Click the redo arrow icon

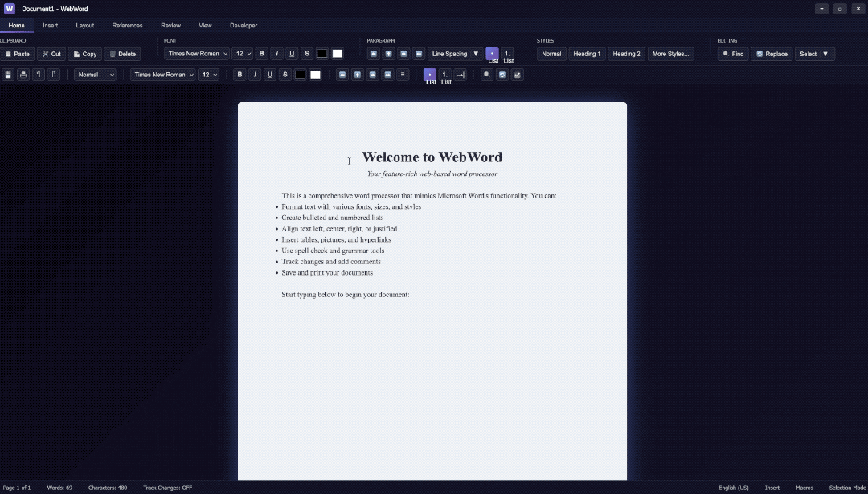pos(54,75)
